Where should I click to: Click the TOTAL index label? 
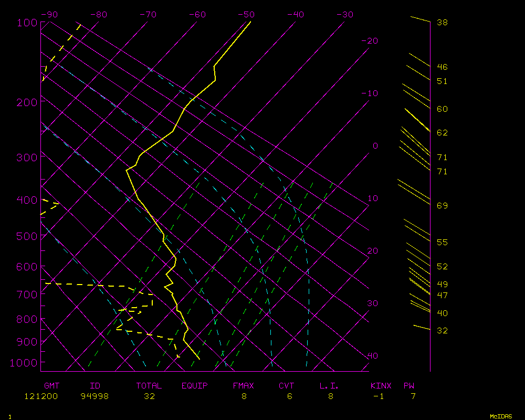(149, 386)
